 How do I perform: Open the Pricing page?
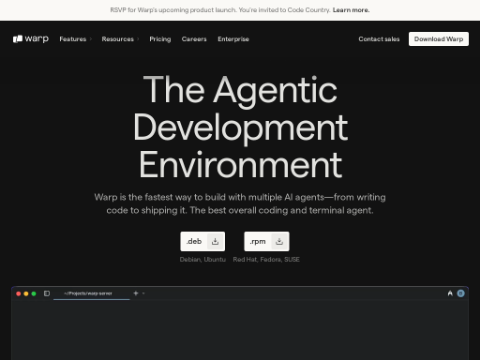tap(160, 39)
